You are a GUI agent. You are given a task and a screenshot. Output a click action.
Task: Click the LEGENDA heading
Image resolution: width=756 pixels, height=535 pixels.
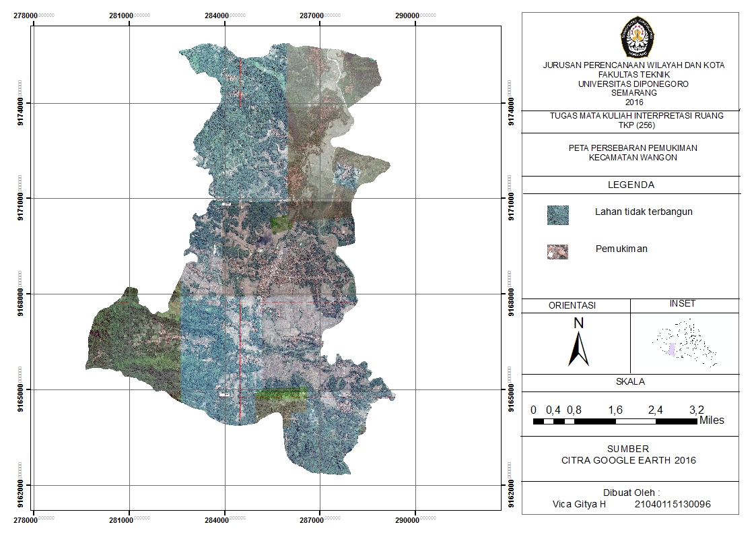(x=631, y=185)
